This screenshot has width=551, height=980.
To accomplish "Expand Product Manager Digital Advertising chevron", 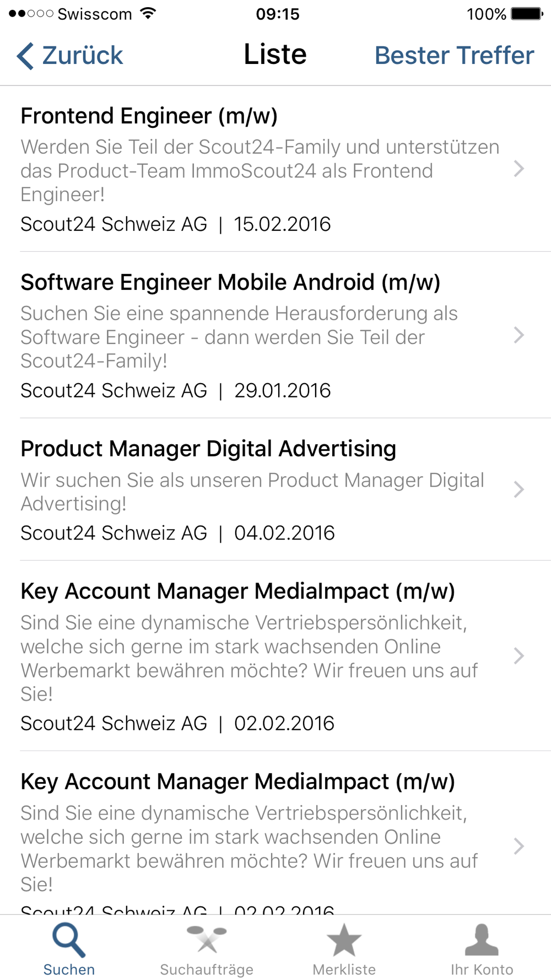I will coord(518,489).
